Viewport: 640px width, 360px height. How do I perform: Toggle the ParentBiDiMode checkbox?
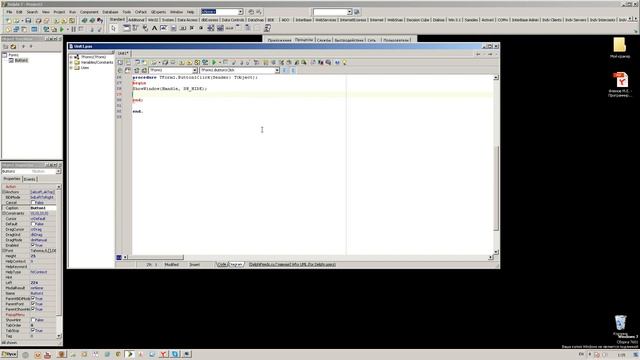pos(33,298)
